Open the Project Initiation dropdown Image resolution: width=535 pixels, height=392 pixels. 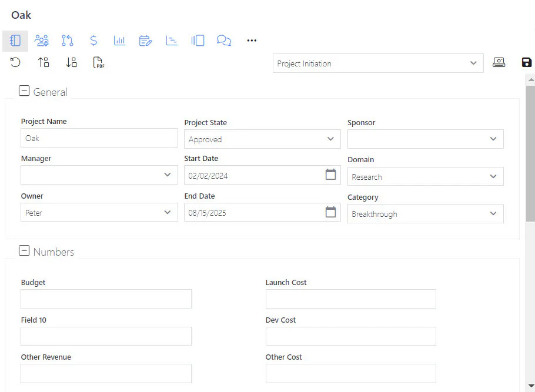click(x=378, y=63)
